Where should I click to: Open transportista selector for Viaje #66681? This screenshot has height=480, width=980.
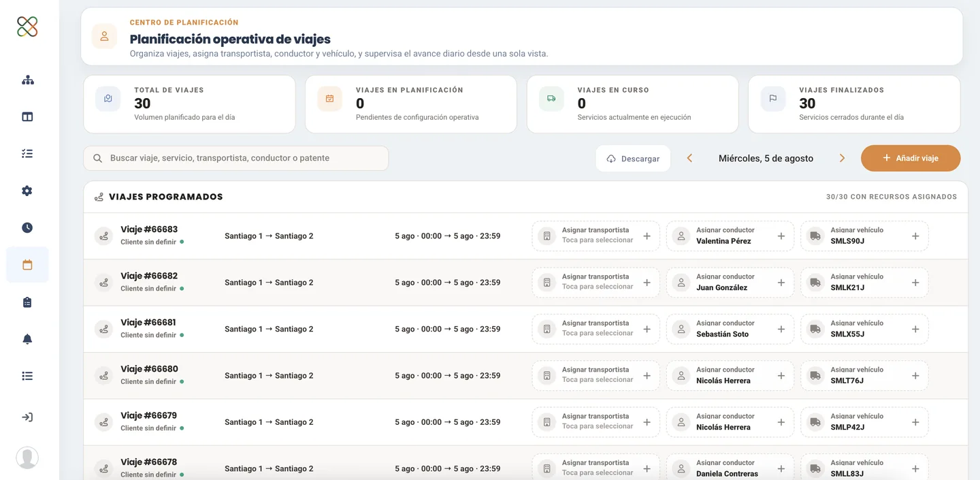[x=595, y=330]
